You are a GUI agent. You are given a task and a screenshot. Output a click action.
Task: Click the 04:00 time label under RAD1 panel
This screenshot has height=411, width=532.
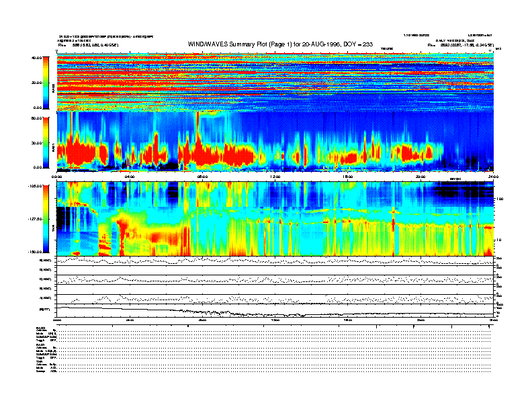click(130, 177)
